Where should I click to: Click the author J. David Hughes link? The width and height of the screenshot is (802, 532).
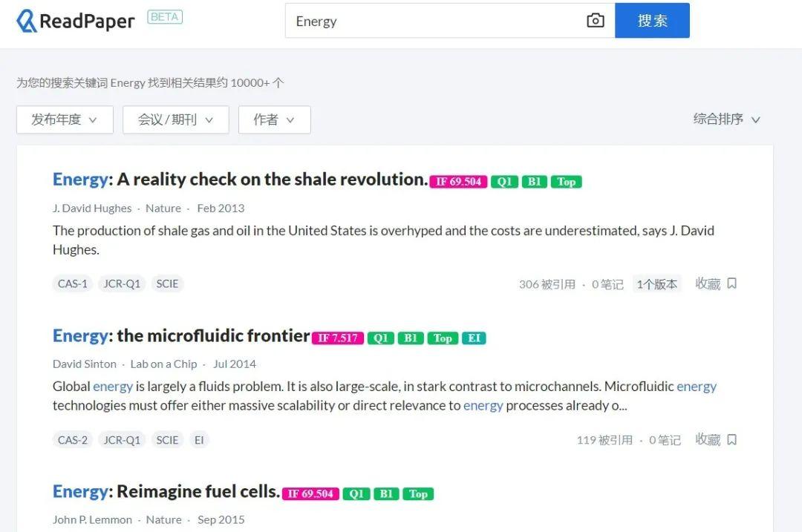pyautogui.click(x=91, y=208)
